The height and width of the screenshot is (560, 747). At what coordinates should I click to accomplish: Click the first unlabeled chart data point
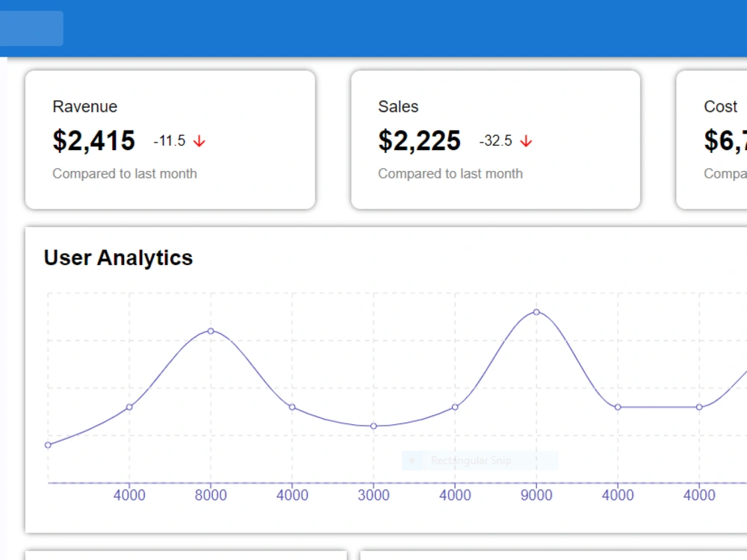(x=48, y=445)
